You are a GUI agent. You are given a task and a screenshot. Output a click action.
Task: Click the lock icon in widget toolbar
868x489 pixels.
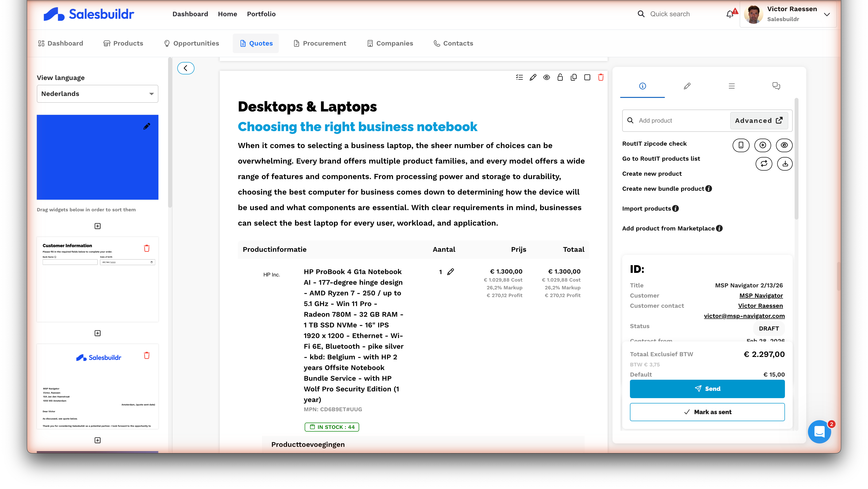coord(560,77)
